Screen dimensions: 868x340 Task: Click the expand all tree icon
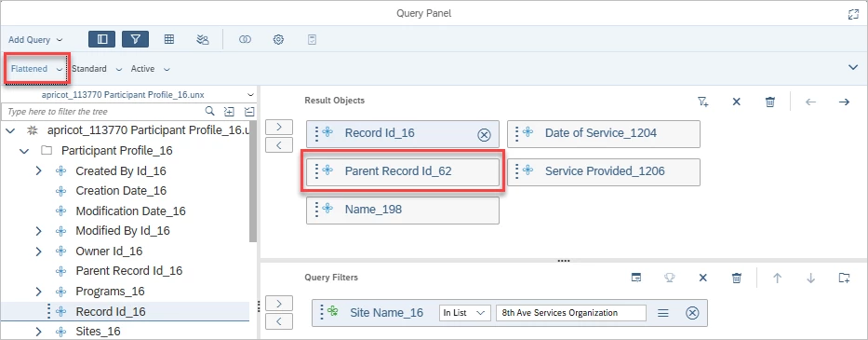click(x=229, y=112)
